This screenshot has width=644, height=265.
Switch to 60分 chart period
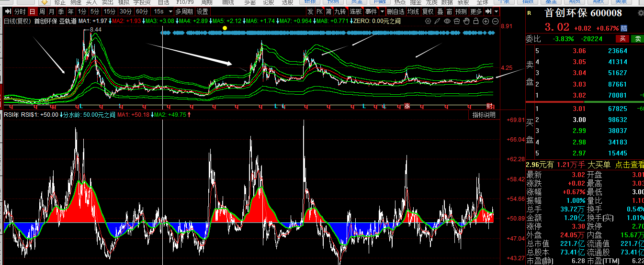[x=142, y=11]
